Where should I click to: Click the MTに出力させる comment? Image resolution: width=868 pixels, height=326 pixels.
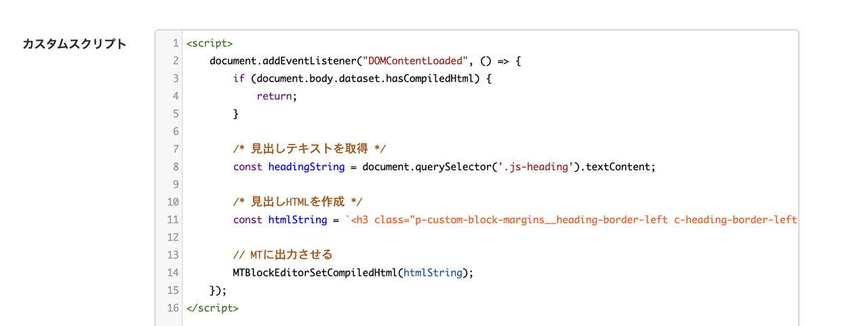pos(283,255)
